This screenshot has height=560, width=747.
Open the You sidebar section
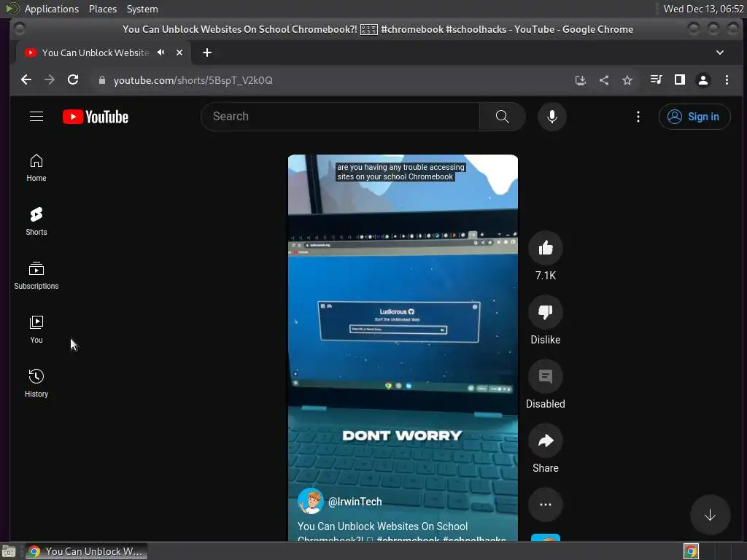[36, 330]
